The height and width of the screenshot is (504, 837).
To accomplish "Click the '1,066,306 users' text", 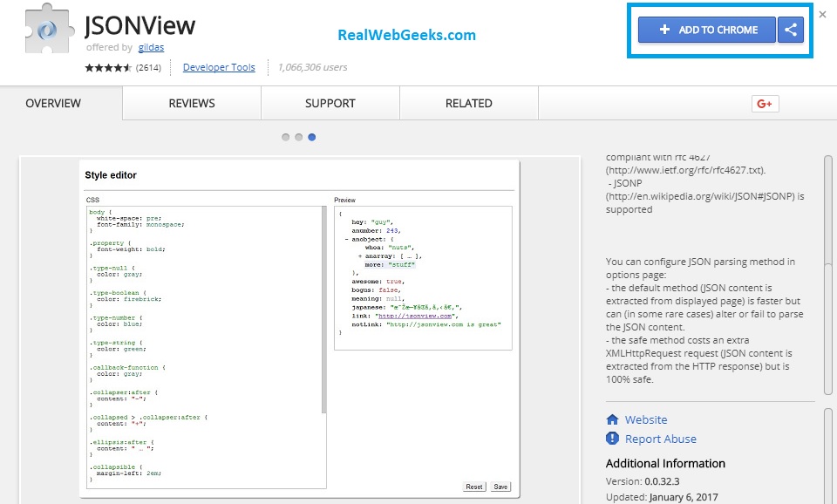I will (x=313, y=67).
